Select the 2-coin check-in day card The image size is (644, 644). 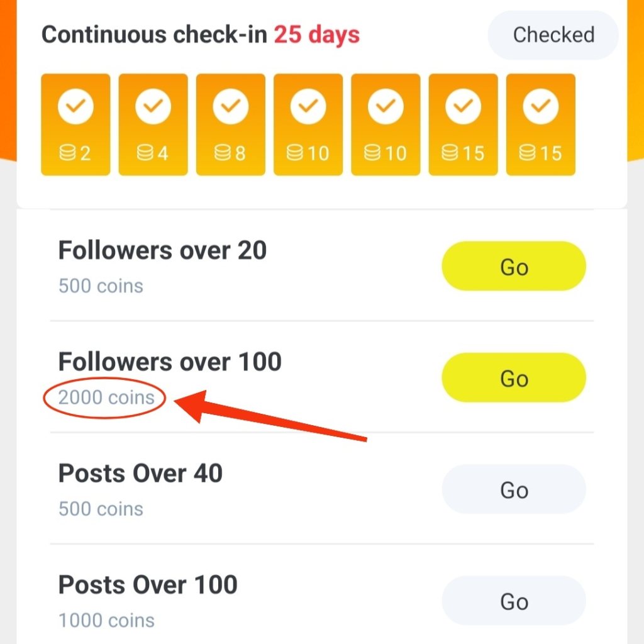click(75, 125)
